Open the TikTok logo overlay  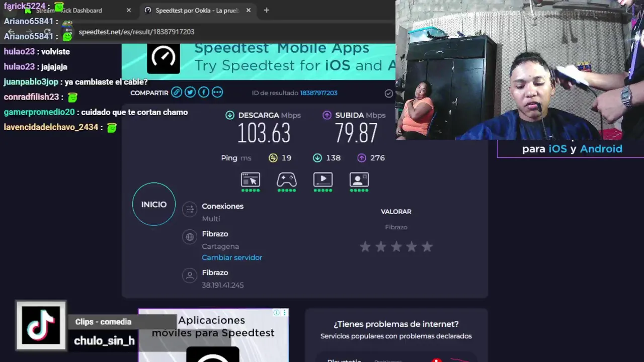pos(41,325)
